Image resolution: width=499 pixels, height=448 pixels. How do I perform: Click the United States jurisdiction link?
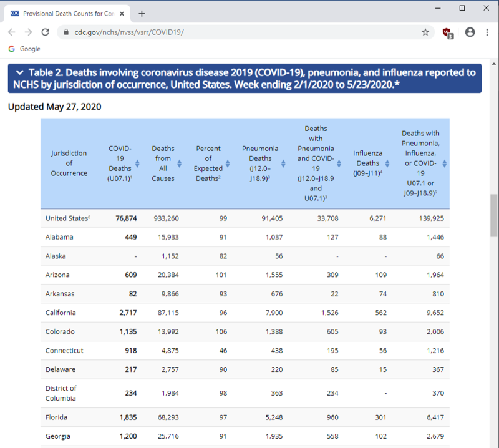(65, 218)
